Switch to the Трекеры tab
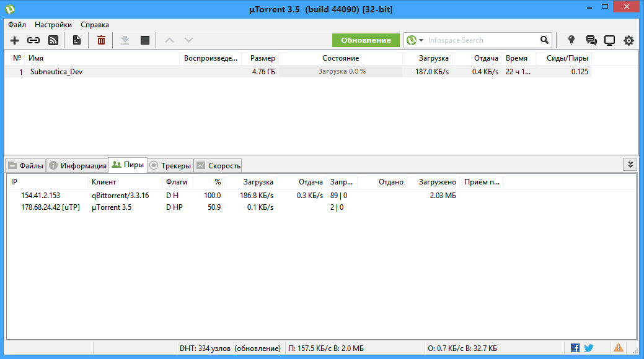Viewport: 644px width, 359px height. coord(170,166)
